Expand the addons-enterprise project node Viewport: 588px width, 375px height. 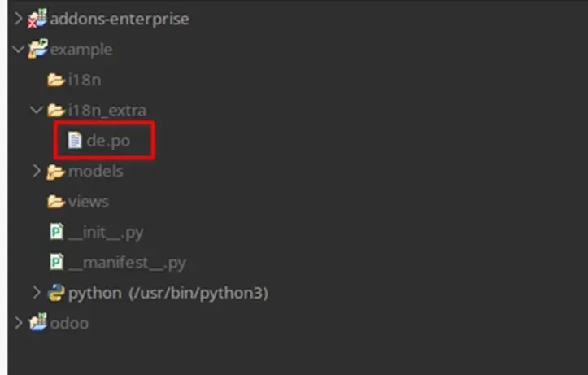tap(19, 19)
